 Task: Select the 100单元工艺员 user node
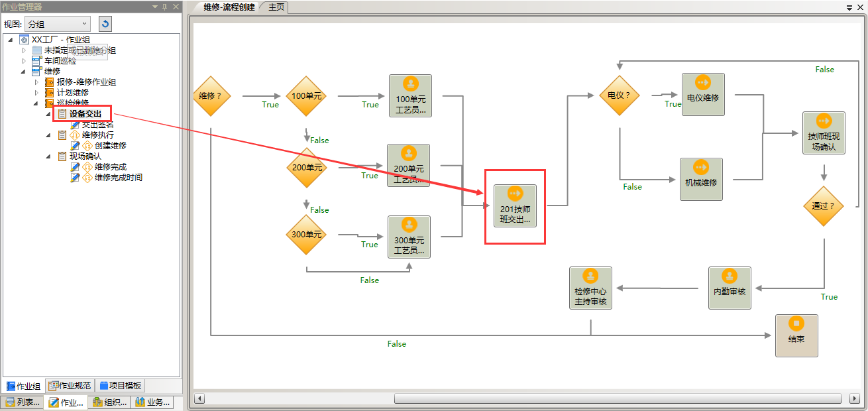tap(410, 95)
